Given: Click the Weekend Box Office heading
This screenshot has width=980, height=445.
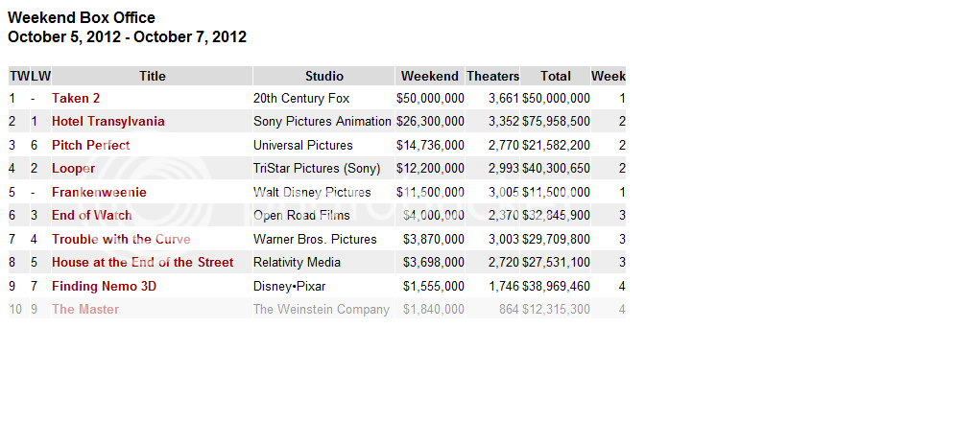Looking at the screenshot, I should (82, 17).
